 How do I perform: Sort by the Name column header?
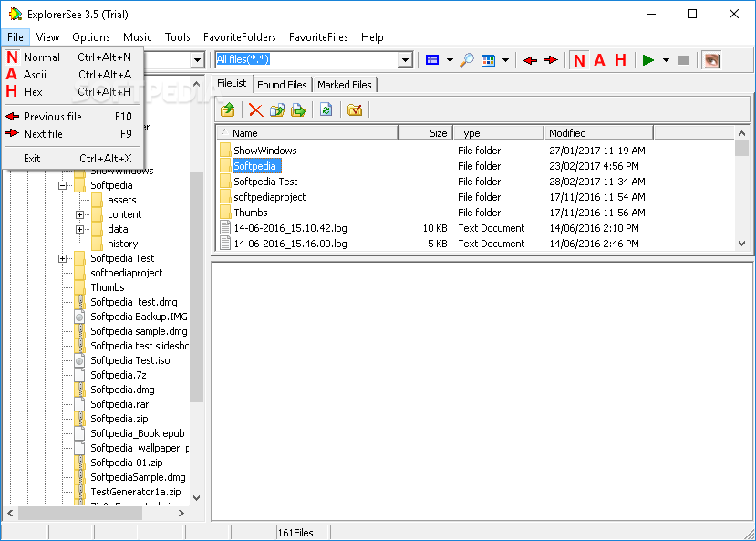coord(306,133)
